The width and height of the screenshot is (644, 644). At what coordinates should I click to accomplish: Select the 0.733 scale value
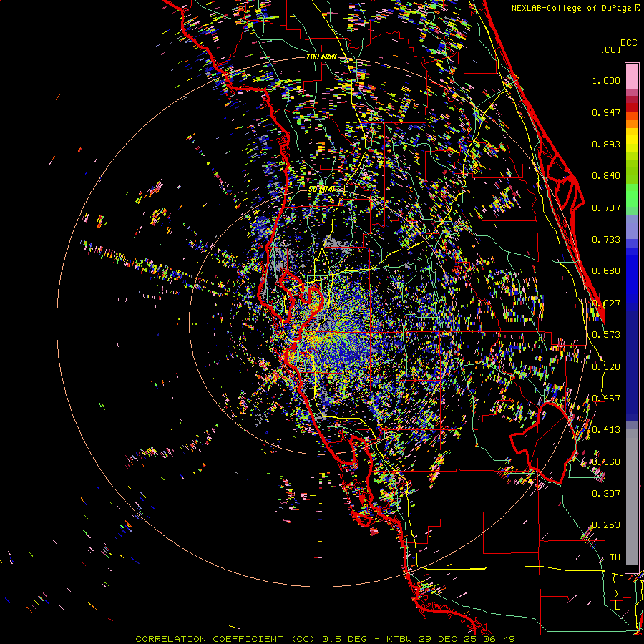pos(606,240)
